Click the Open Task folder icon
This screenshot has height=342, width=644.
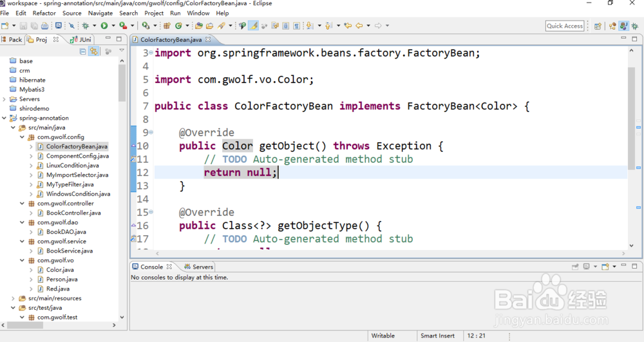(x=209, y=26)
